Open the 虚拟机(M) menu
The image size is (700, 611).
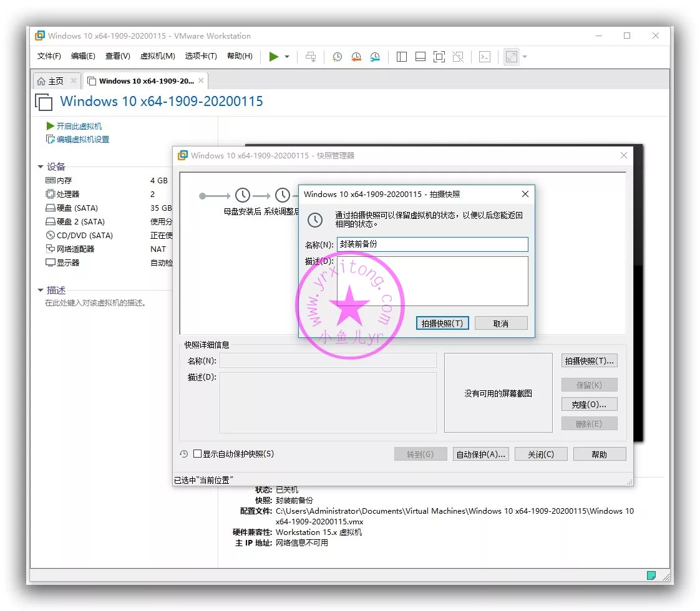[x=157, y=56]
